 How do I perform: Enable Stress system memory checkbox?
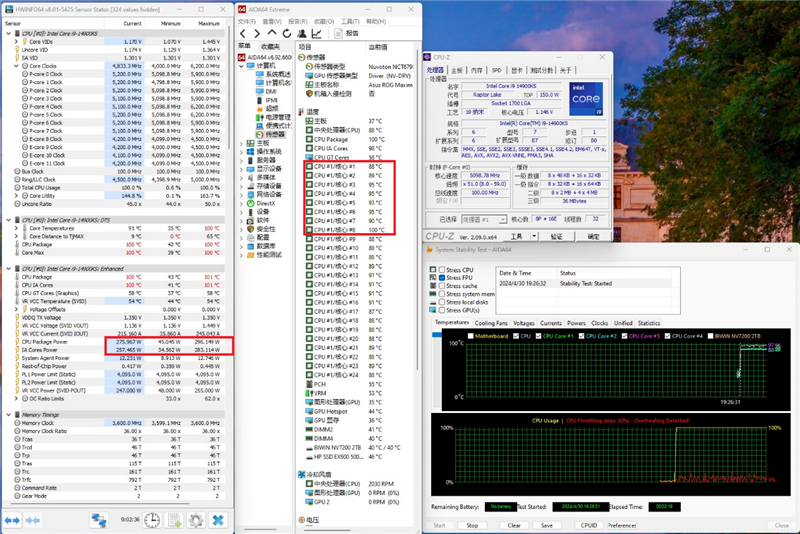pyautogui.click(x=442, y=294)
